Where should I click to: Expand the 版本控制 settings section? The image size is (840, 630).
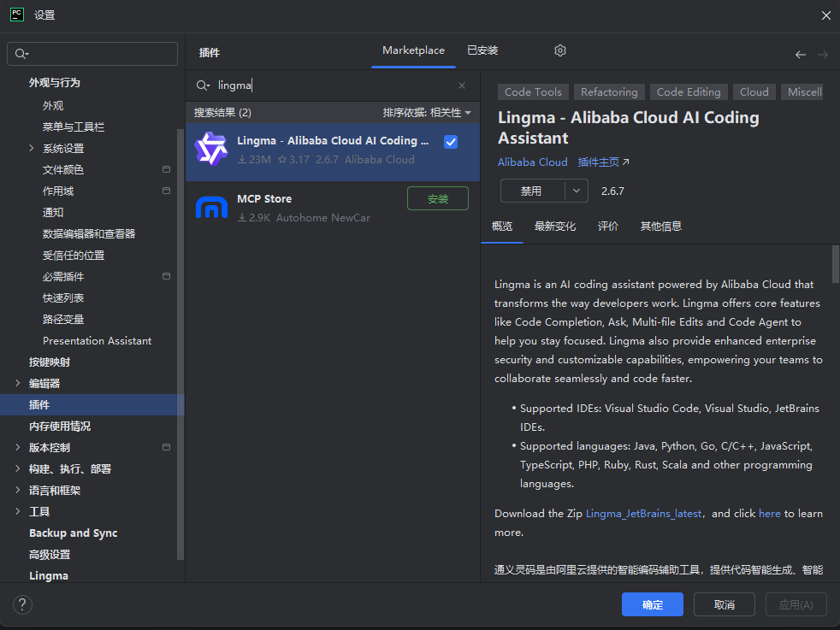click(18, 447)
